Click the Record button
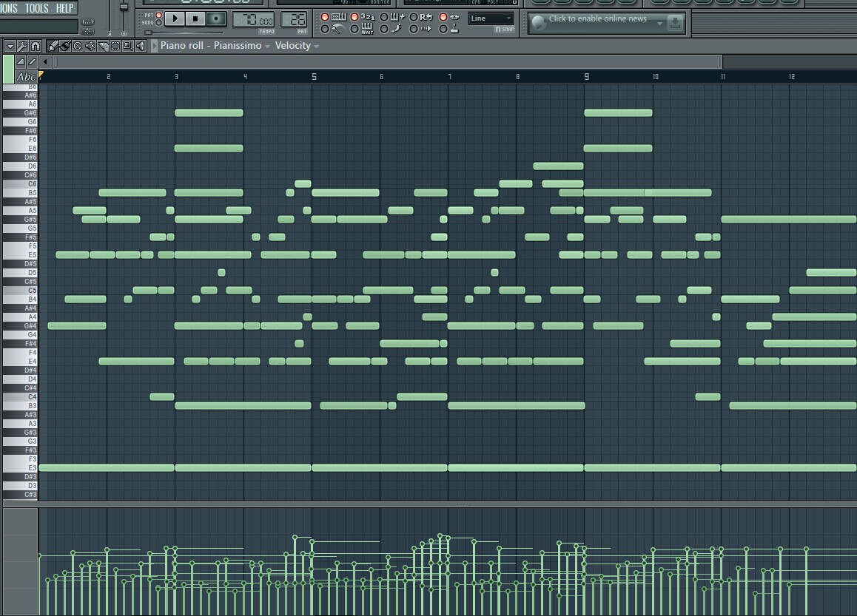The image size is (857, 616). 216,19
